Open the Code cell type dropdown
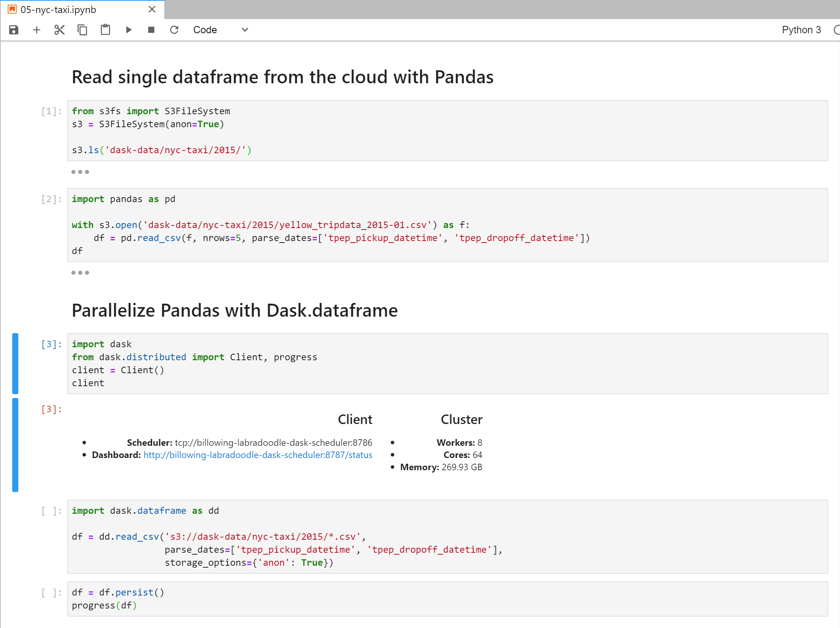840x628 pixels. 221,30
